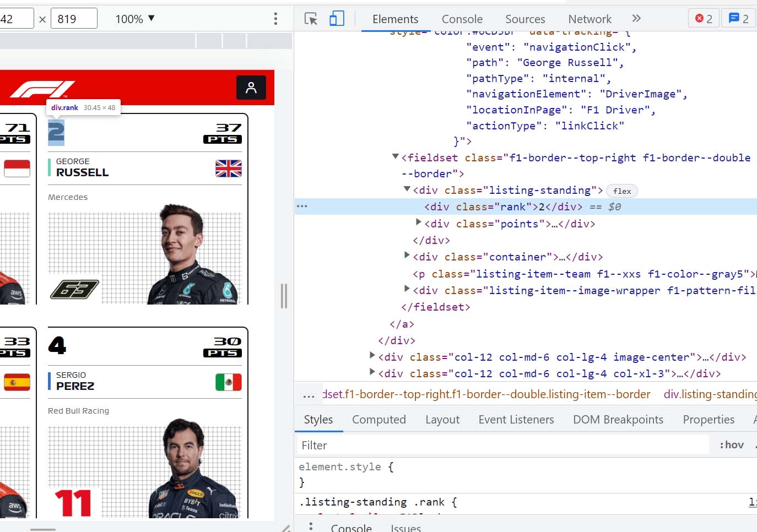757x532 pixels.
Task: Select the Layout pane tab
Action: click(x=442, y=420)
